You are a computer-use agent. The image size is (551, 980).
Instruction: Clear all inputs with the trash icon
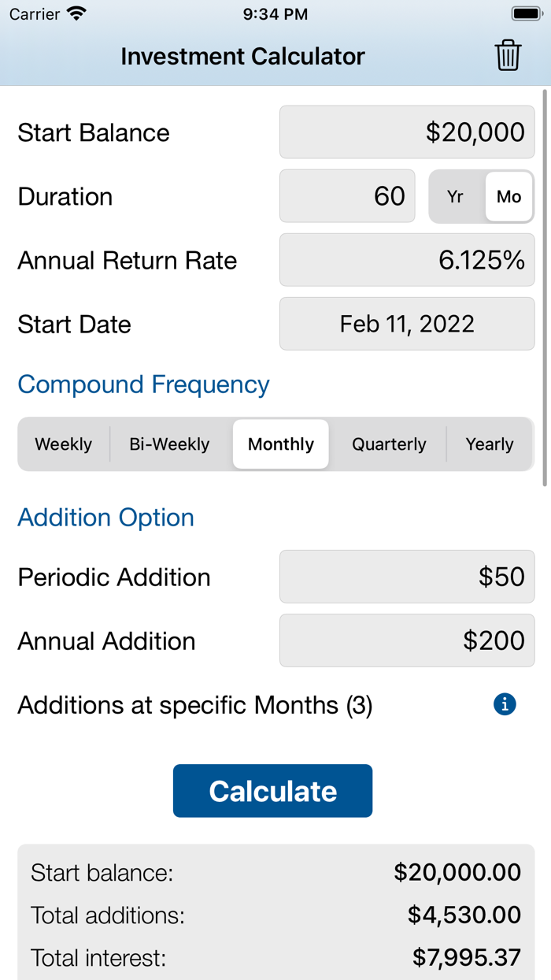(x=508, y=55)
